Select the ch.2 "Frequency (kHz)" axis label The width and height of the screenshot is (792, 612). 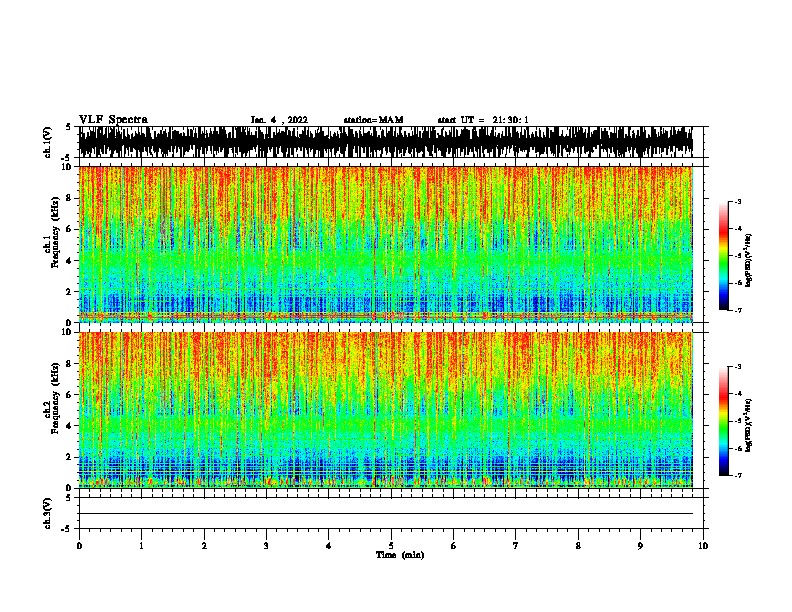click(x=55, y=398)
